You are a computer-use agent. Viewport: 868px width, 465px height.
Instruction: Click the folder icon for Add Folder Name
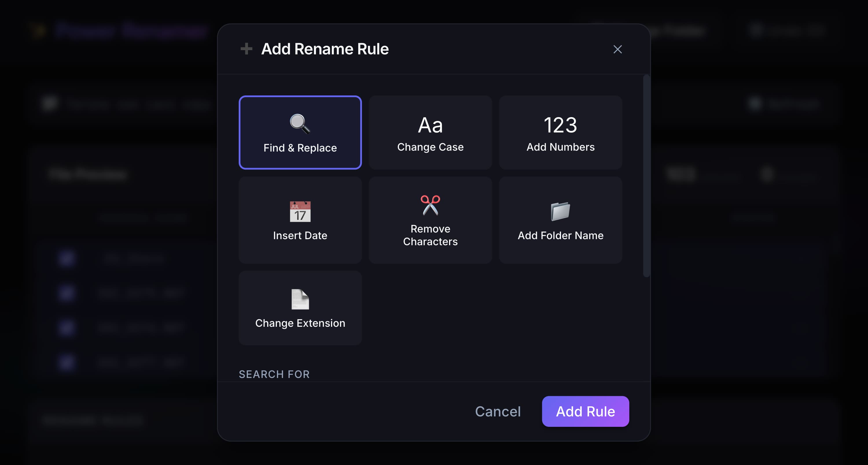pyautogui.click(x=560, y=211)
